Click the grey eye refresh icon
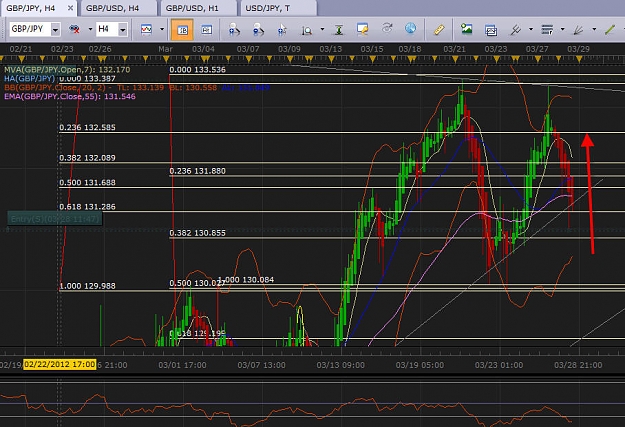 tap(387, 28)
